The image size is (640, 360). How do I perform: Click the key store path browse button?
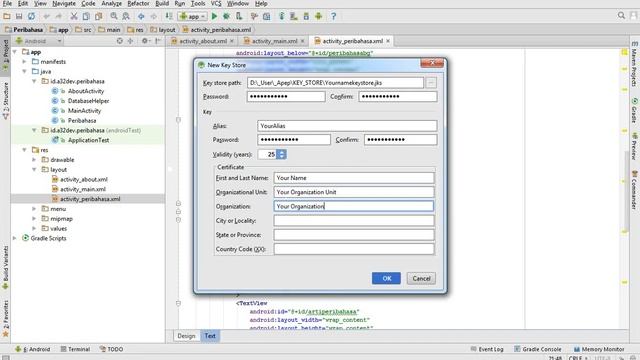[431, 82]
